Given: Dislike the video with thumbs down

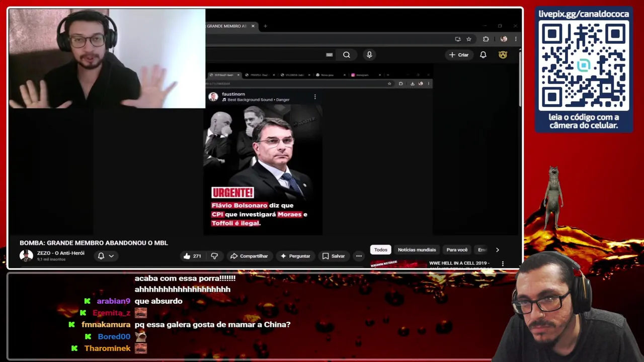Looking at the screenshot, I should (214, 256).
